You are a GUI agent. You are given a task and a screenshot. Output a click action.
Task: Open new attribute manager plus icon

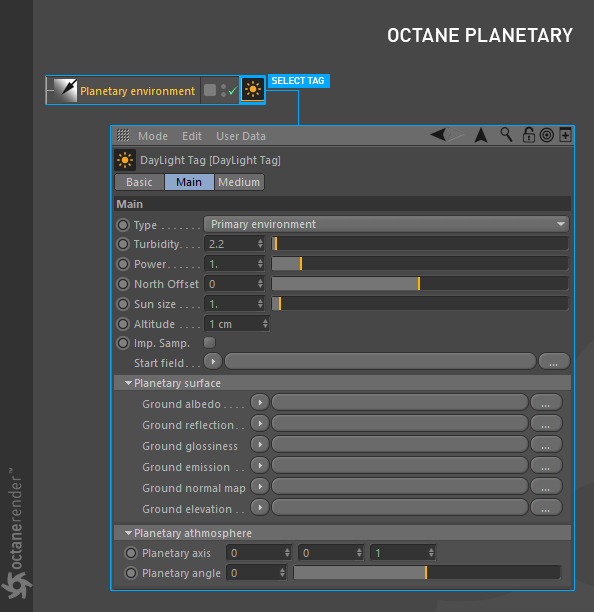pyautogui.click(x=566, y=135)
